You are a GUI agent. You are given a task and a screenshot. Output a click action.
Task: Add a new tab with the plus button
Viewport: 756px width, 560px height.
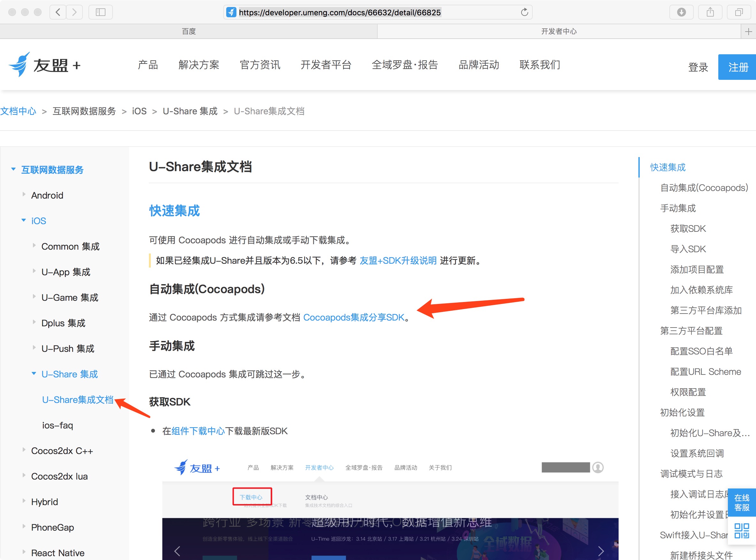[x=749, y=32]
